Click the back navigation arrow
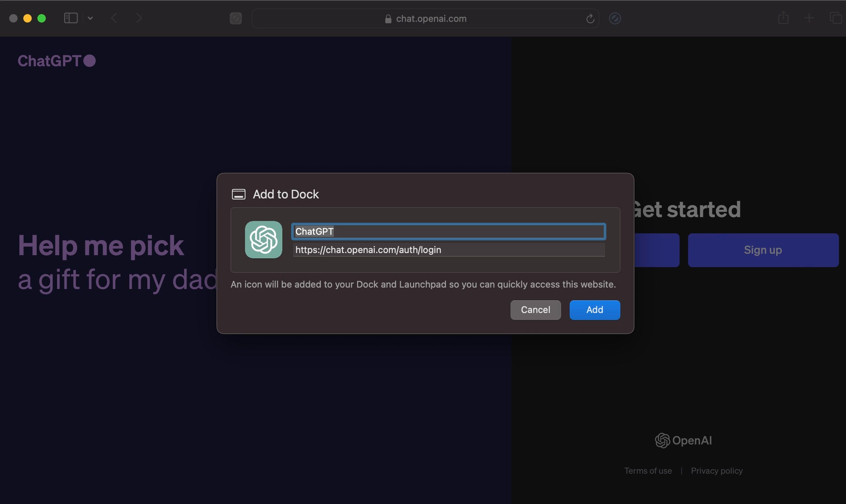Image resolution: width=846 pixels, height=504 pixels. coord(114,18)
